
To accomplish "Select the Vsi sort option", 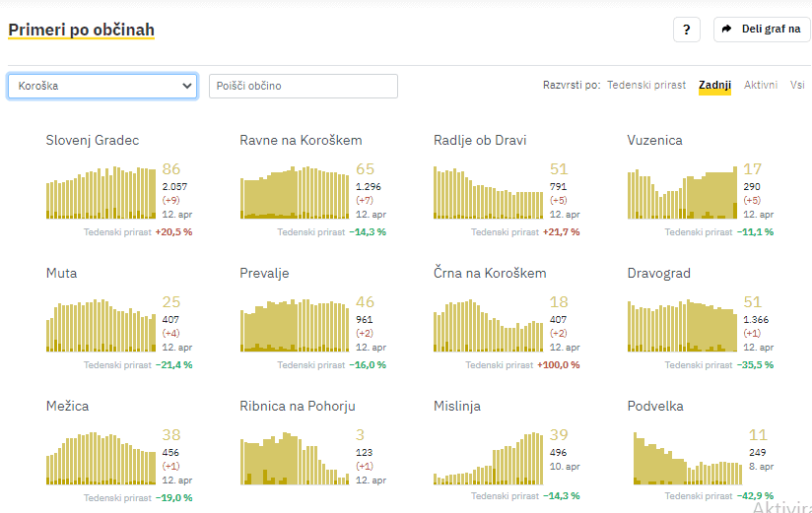I will tap(797, 86).
